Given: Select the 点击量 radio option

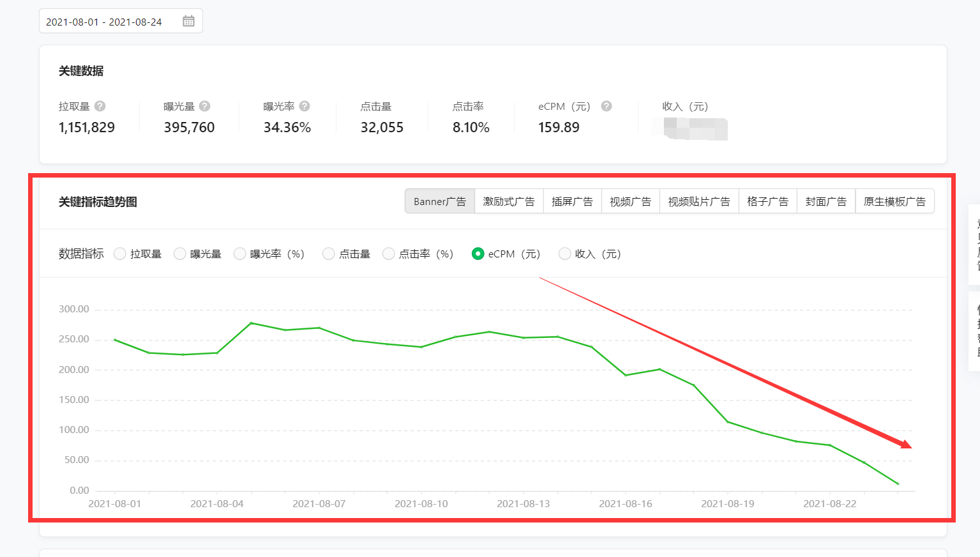Looking at the screenshot, I should 329,254.
